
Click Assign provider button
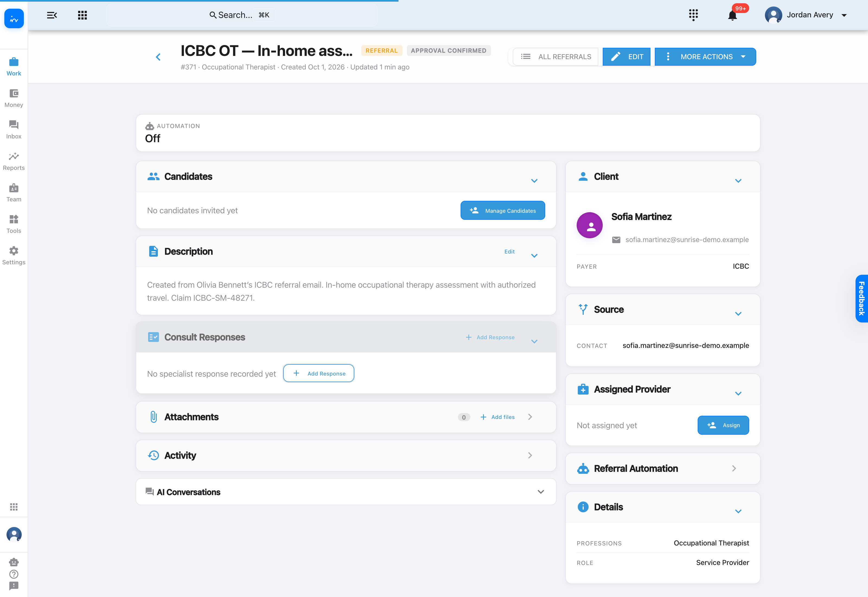723,425
